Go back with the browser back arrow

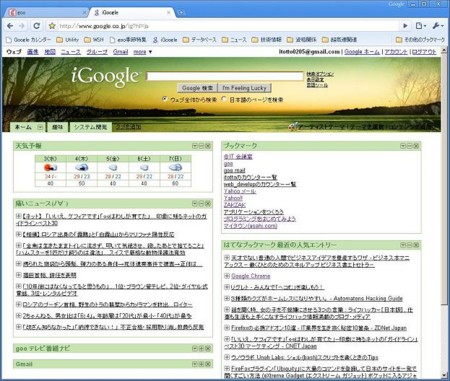point(10,26)
